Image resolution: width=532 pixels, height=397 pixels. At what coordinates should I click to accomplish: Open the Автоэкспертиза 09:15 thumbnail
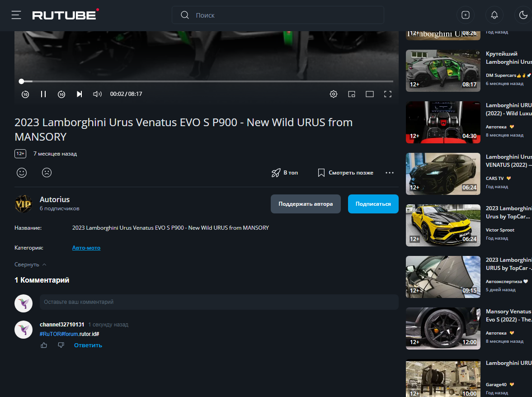tap(443, 277)
